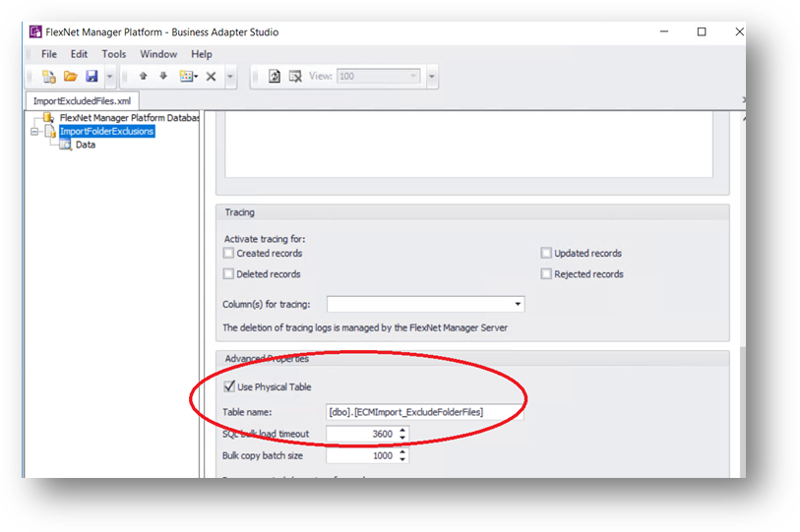Image resolution: width=800 pixels, height=532 pixels.
Task: Select the ImportExcludedFiles.xml tab
Action: pyautogui.click(x=82, y=101)
